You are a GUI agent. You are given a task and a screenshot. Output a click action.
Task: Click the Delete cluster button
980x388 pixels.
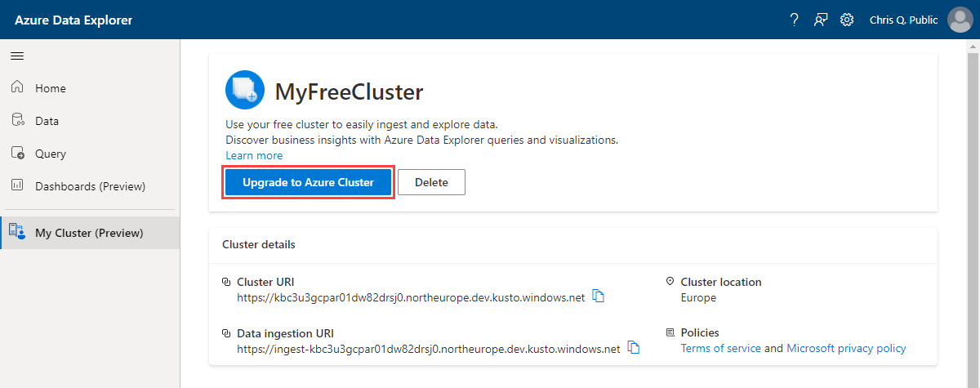431,182
